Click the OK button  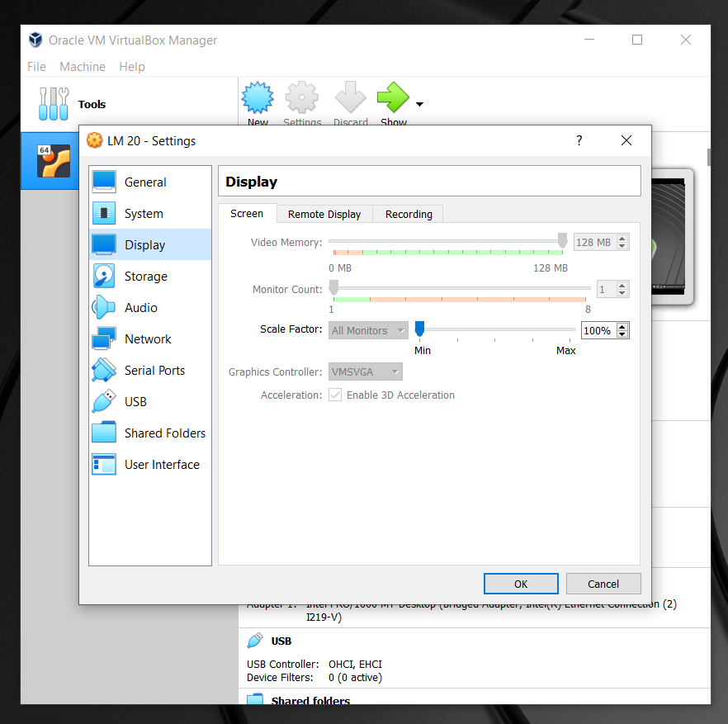point(521,584)
